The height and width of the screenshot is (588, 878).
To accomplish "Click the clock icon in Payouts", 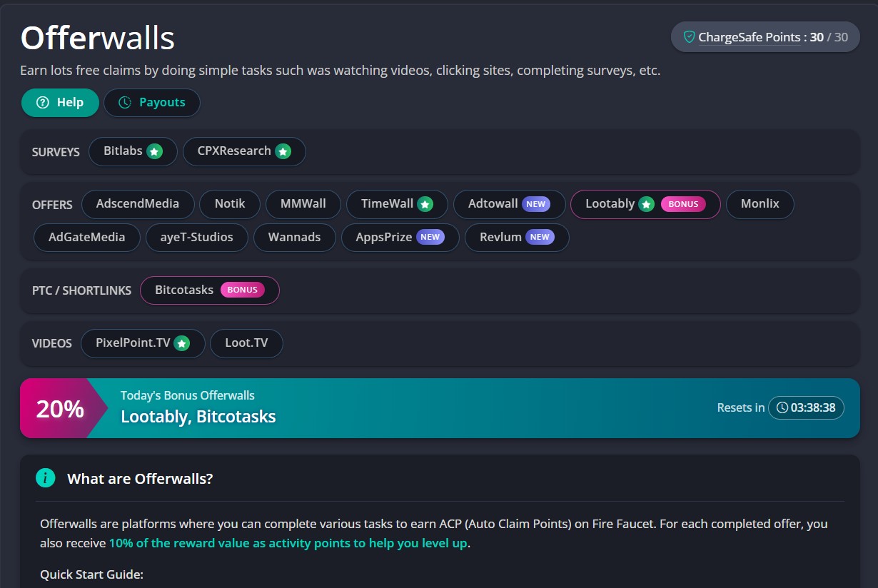I will [125, 103].
